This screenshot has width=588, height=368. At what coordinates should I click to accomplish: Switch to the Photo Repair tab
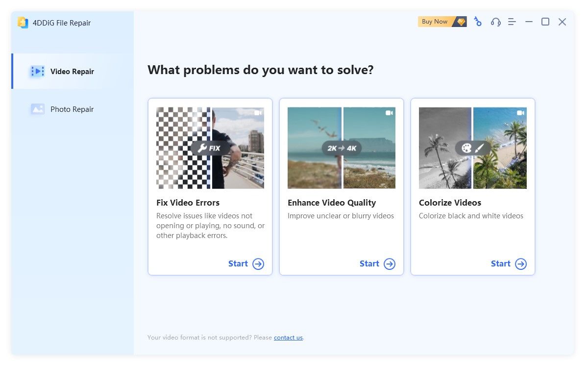coord(72,109)
